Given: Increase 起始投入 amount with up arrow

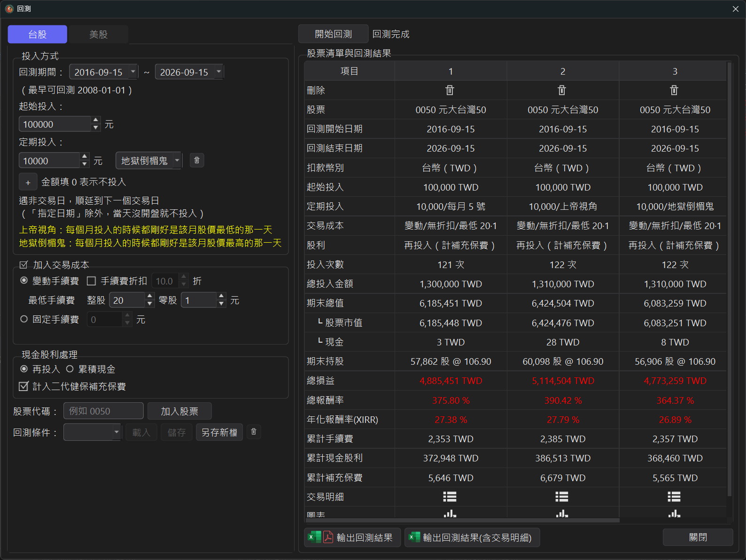Looking at the screenshot, I should [x=96, y=121].
